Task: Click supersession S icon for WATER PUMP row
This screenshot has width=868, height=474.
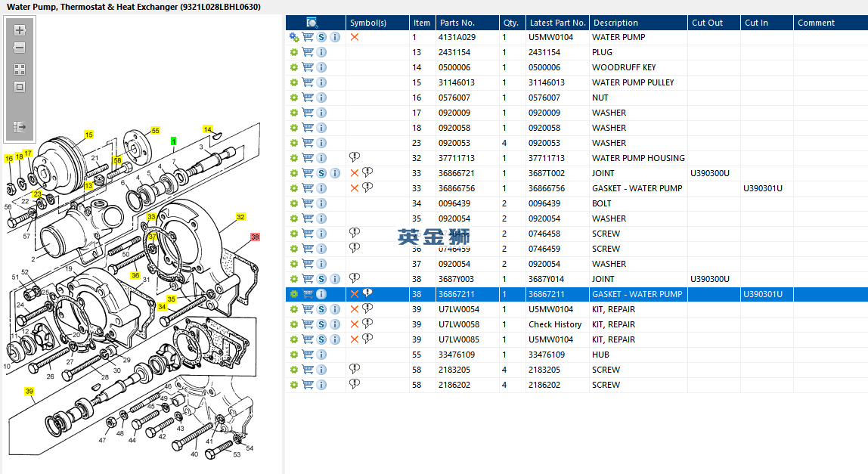Action: click(x=321, y=37)
